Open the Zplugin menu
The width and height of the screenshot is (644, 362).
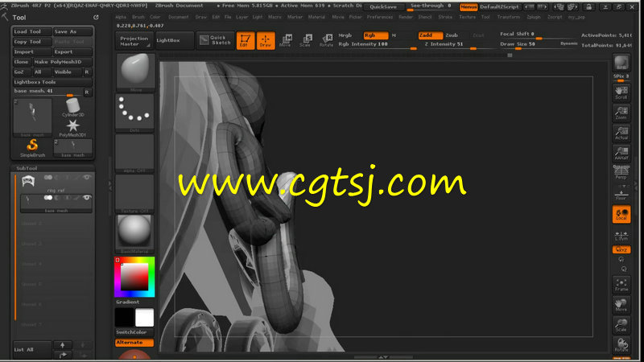coord(534,17)
